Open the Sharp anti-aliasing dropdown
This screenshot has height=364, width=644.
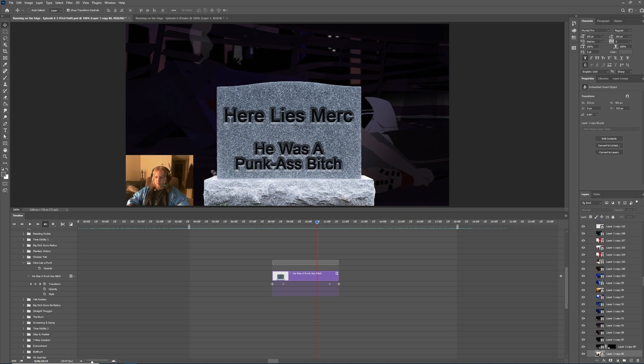[624, 72]
